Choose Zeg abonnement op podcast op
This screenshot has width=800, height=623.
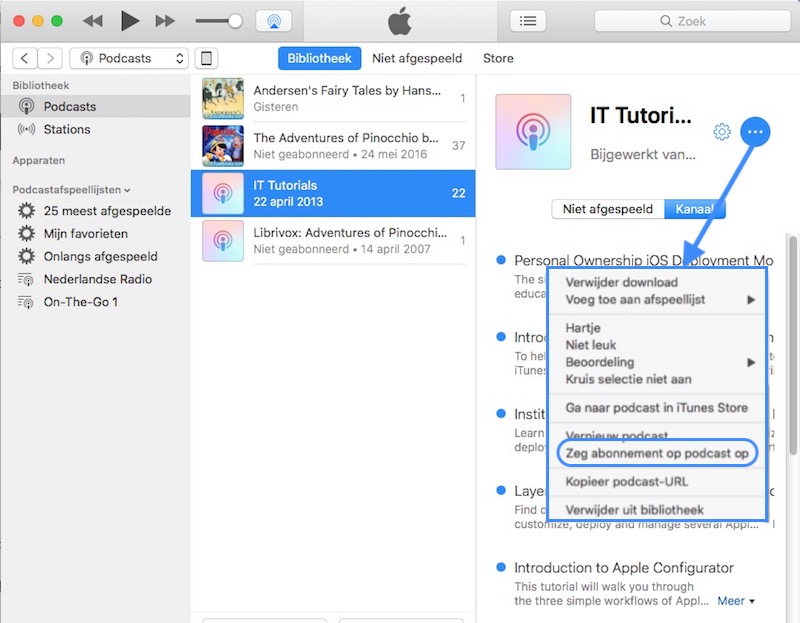pos(657,453)
